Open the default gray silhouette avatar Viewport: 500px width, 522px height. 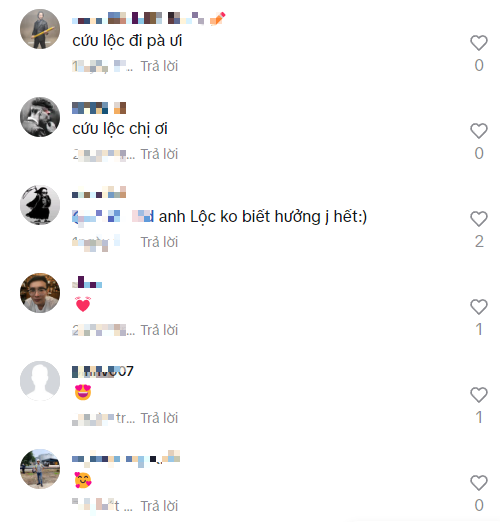pos(40,381)
